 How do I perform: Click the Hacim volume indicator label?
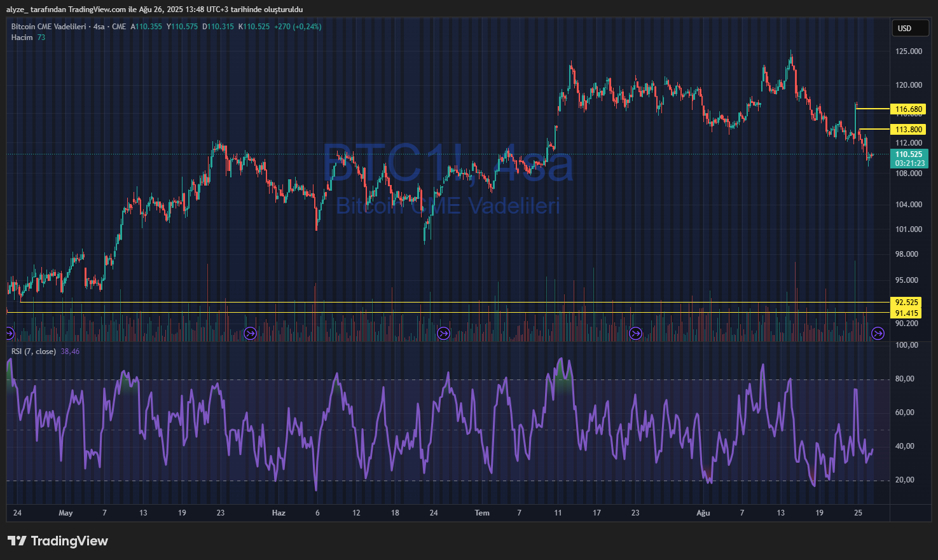[22, 38]
